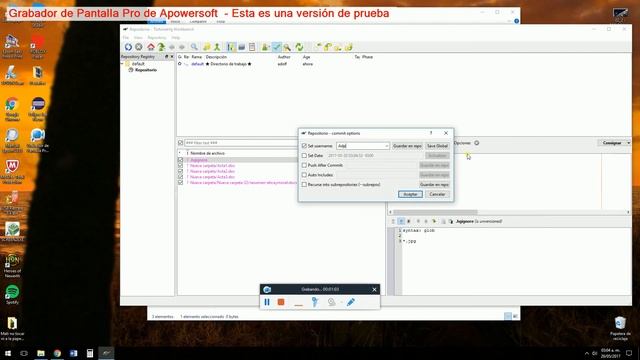Screen dimensions: 640x360
Task: Click the grey manifest toolbar icon
Action: [242, 47]
